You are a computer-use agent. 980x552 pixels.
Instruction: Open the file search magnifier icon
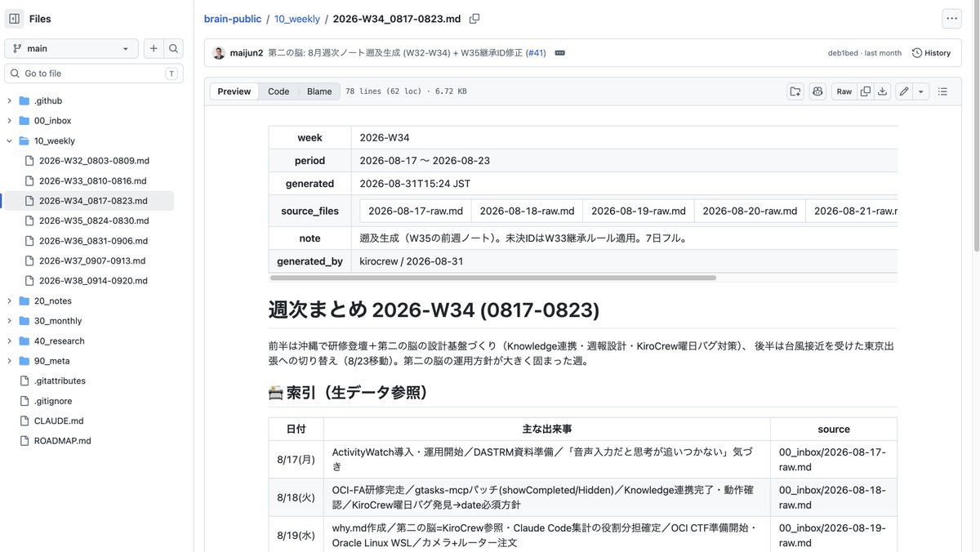[173, 49]
